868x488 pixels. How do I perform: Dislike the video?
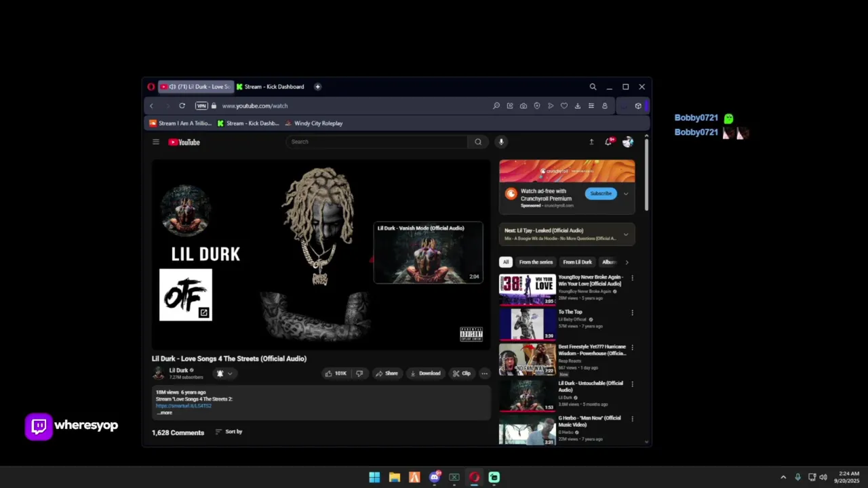359,373
